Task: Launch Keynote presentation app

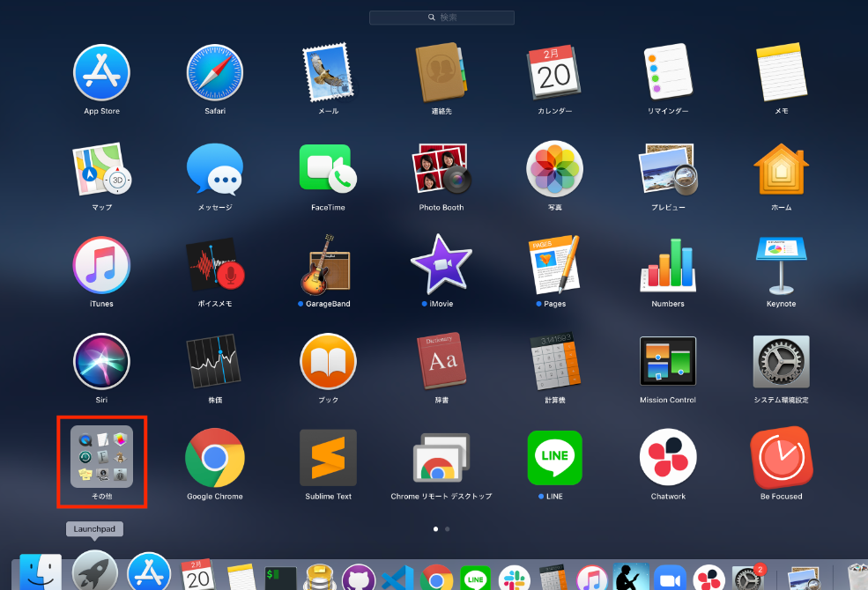Action: click(x=781, y=265)
